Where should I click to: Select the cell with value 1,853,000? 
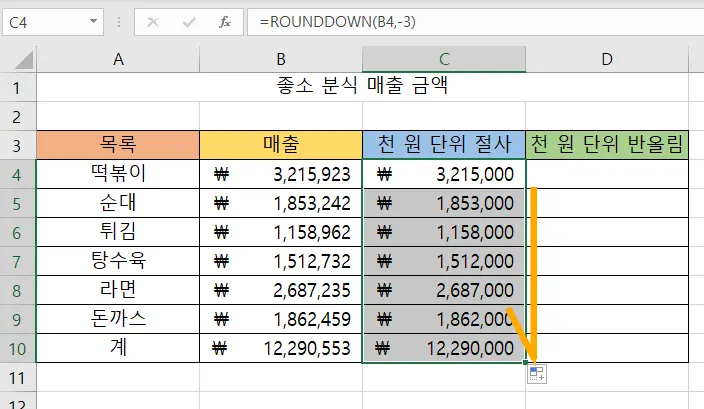pos(444,203)
